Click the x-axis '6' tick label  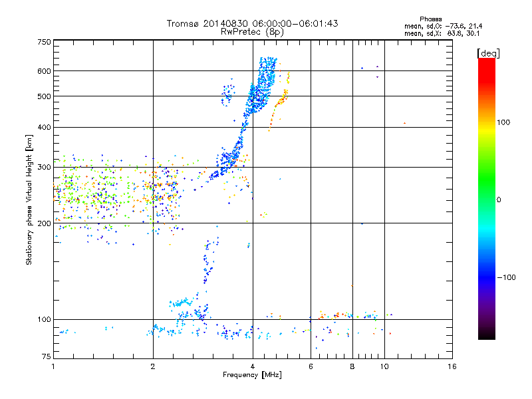(311, 366)
